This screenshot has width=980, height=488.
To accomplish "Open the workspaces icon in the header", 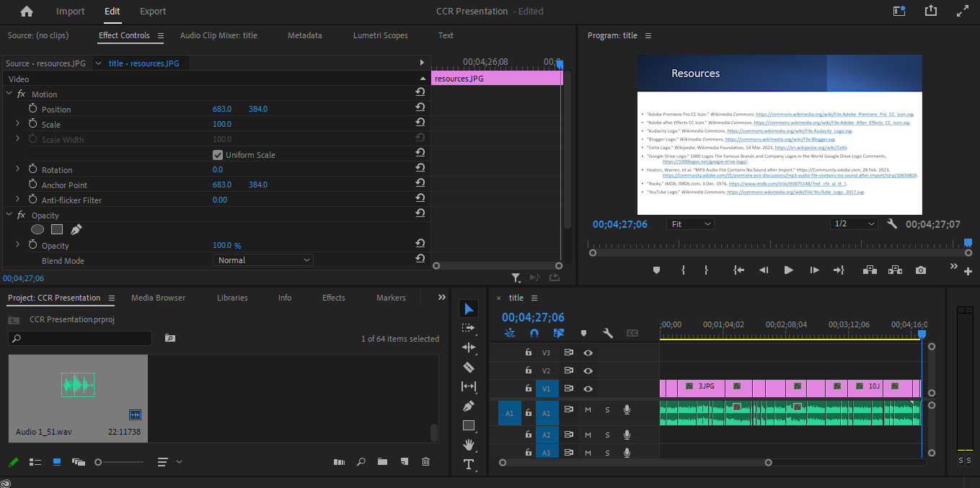I will [x=899, y=11].
